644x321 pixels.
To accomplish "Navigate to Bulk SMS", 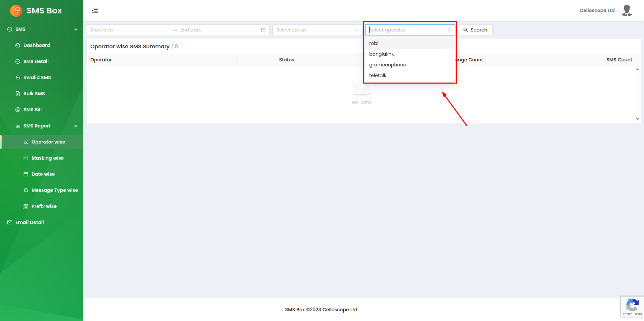I will coord(34,94).
